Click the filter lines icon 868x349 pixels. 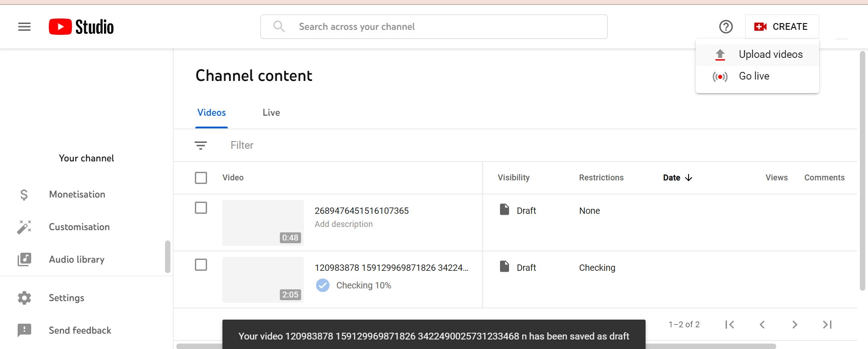click(201, 145)
